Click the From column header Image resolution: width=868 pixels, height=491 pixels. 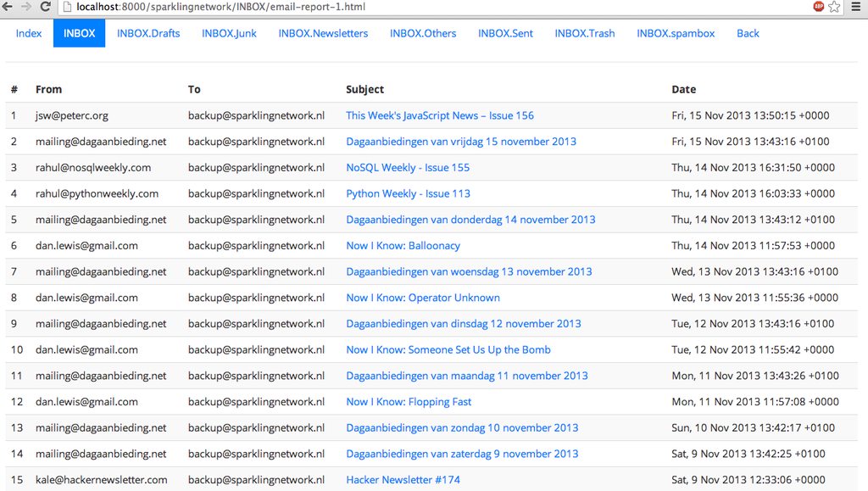[48, 90]
